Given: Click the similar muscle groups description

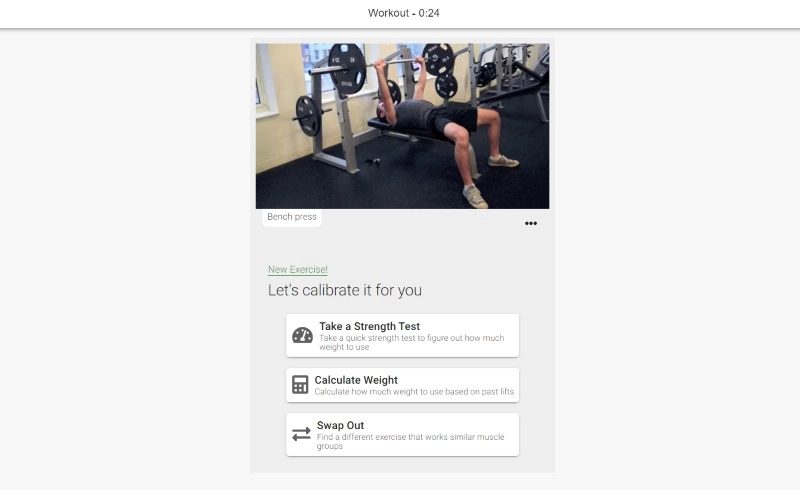Looking at the screenshot, I should [x=411, y=442].
